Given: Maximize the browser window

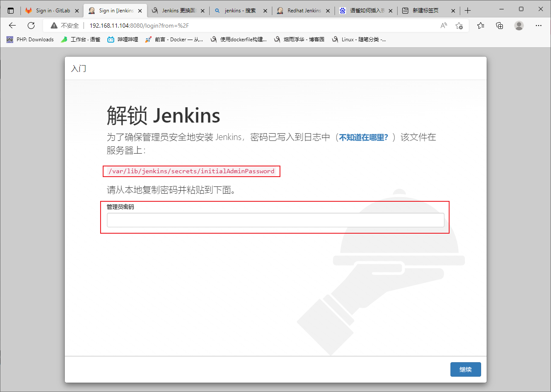Looking at the screenshot, I should pos(521,9).
